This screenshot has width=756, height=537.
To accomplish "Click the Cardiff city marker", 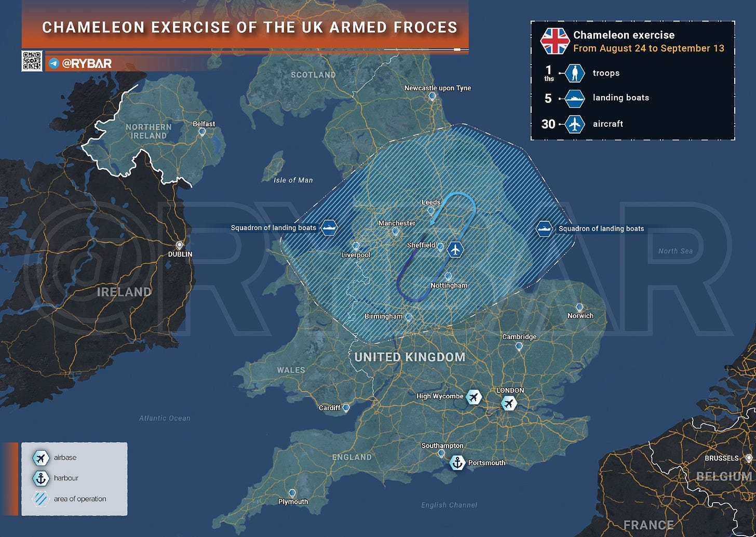I will click(346, 408).
